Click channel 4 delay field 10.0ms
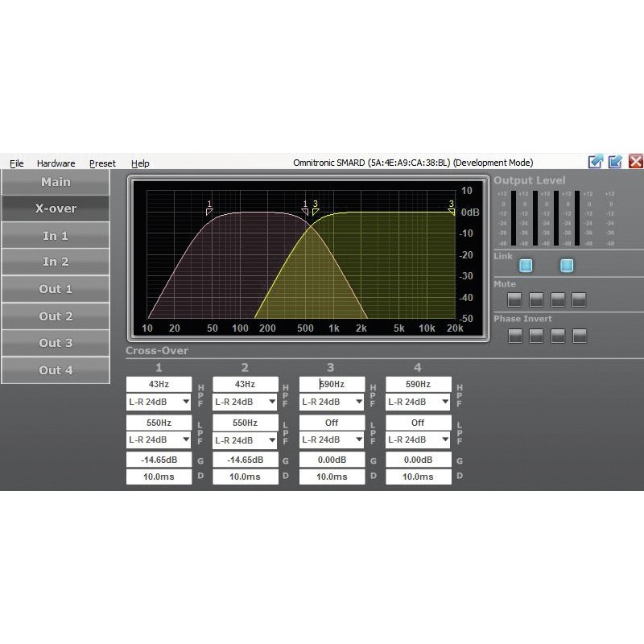Image resolution: width=644 pixels, height=644 pixels. coord(418,477)
